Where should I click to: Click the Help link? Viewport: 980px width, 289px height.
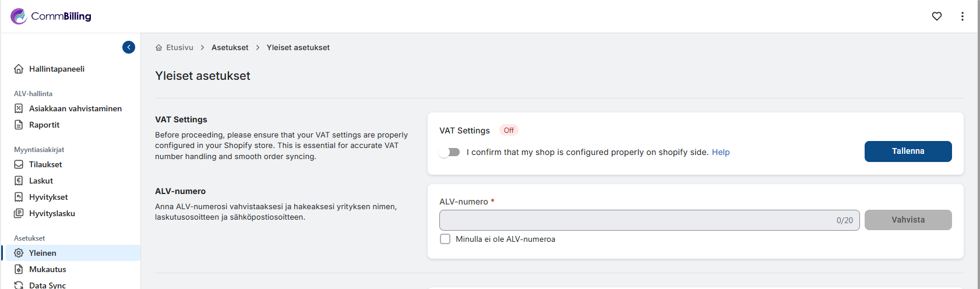721,152
